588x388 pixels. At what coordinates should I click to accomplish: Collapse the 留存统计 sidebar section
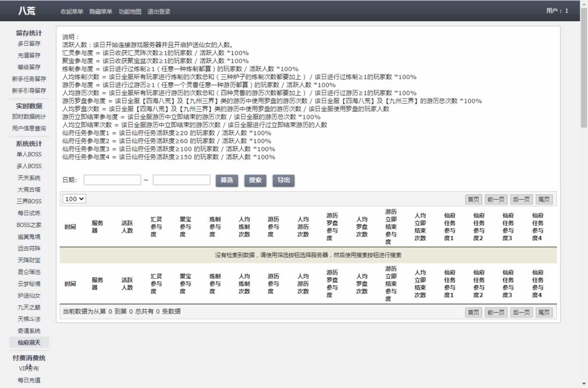coord(29,33)
